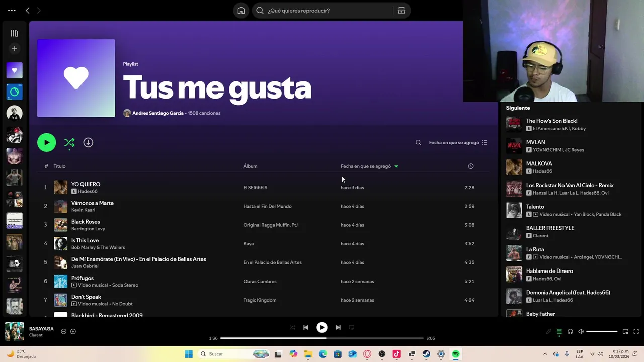Select the track Black Roses

click(x=86, y=222)
